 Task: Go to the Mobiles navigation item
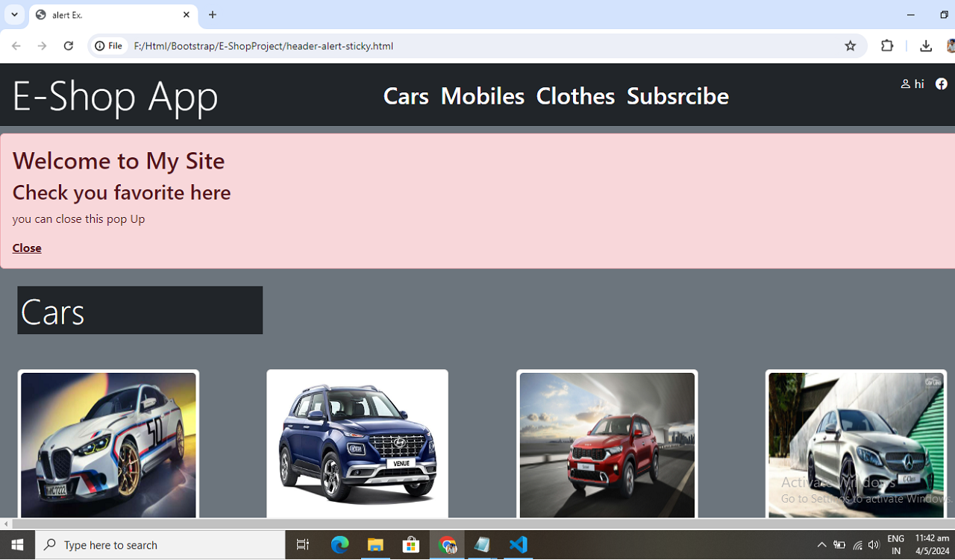(482, 95)
